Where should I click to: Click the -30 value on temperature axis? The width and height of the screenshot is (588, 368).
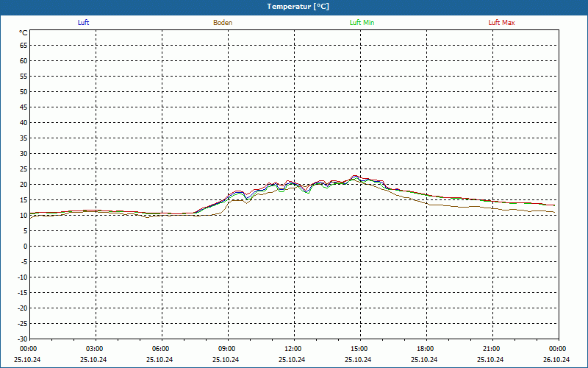click(23, 339)
